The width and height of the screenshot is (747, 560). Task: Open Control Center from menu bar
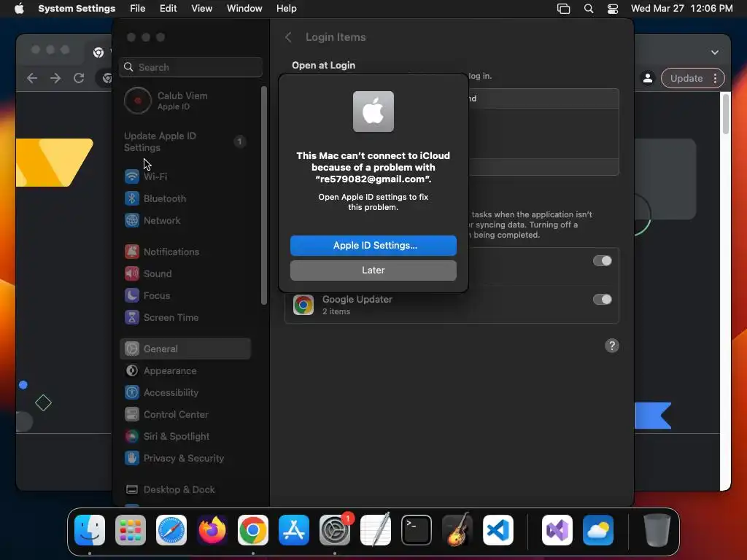(x=613, y=9)
